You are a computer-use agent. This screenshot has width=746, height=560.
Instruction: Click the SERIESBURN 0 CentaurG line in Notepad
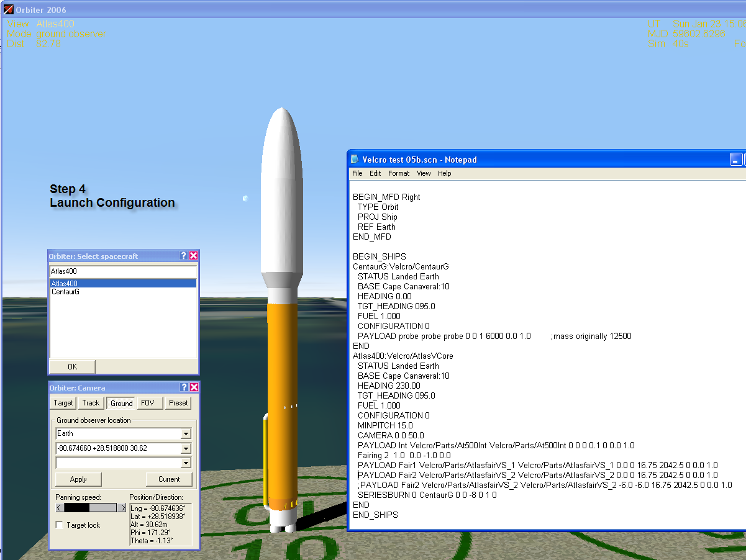[x=427, y=495]
